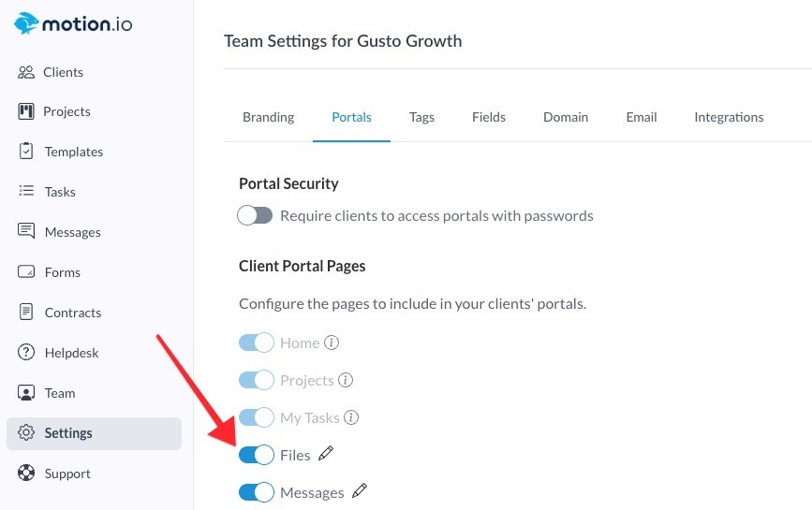
Task: Open the Helpdesk page
Action: 71,353
